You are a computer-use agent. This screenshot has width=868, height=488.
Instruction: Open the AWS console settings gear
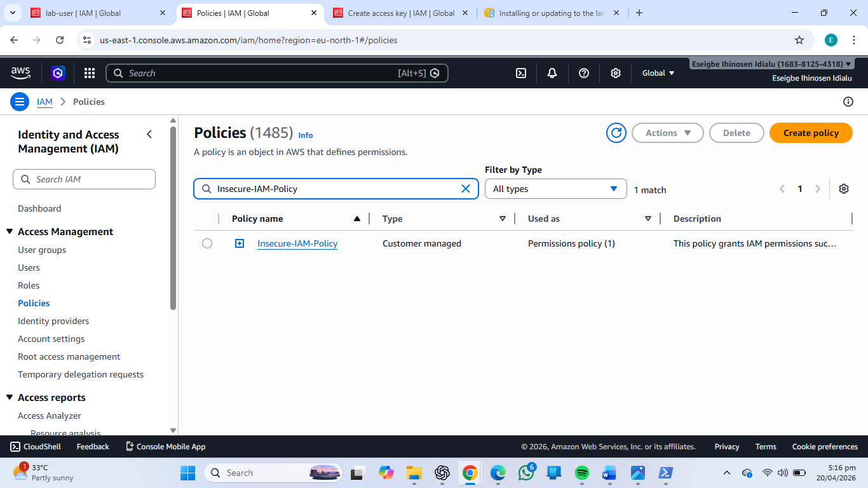coord(616,73)
